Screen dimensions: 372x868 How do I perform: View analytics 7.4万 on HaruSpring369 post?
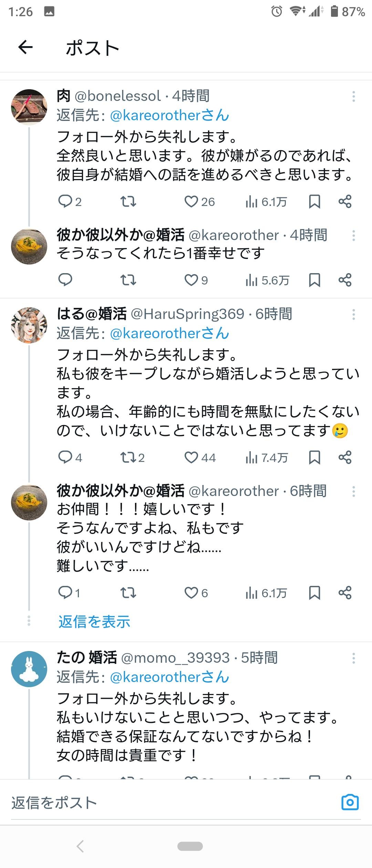tap(267, 457)
